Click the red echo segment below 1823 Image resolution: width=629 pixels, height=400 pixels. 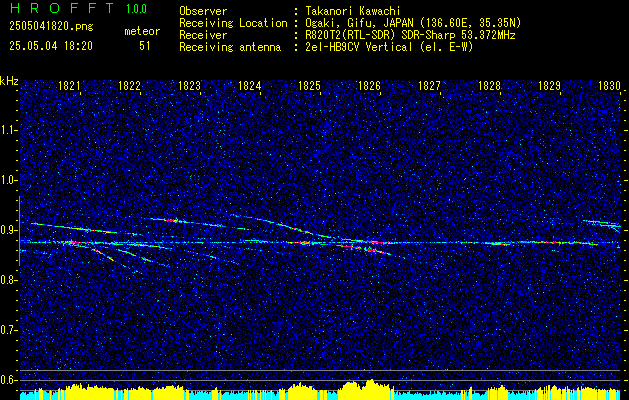tap(172, 220)
